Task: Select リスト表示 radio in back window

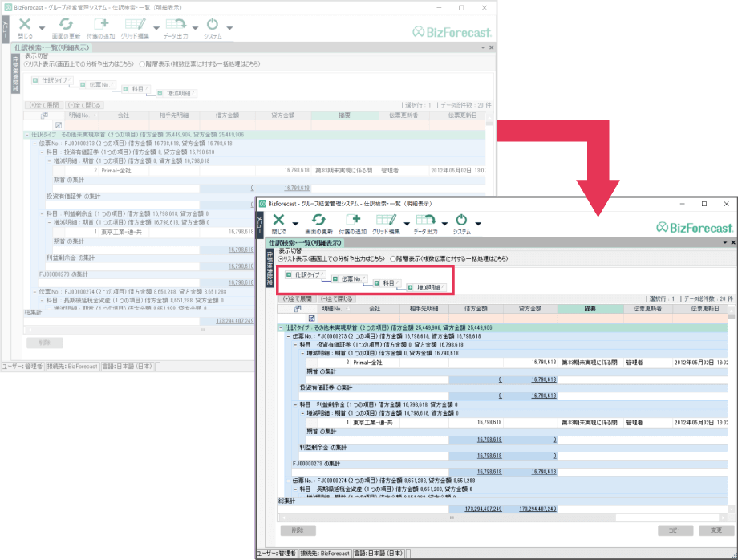Action: [26, 64]
